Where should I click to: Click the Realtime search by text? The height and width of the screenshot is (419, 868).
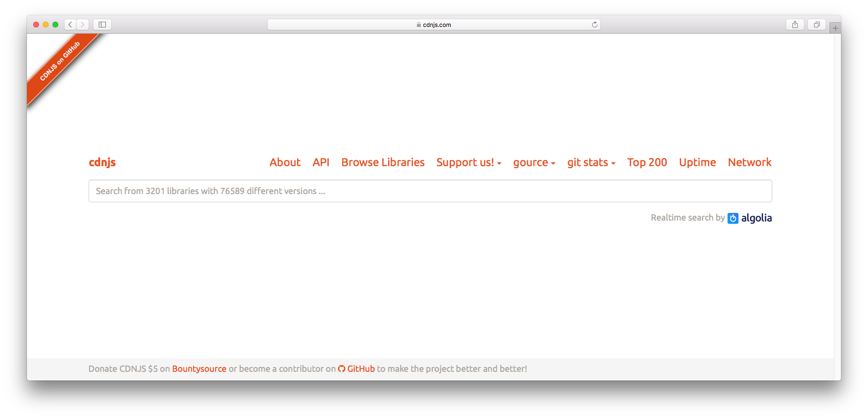[687, 218]
